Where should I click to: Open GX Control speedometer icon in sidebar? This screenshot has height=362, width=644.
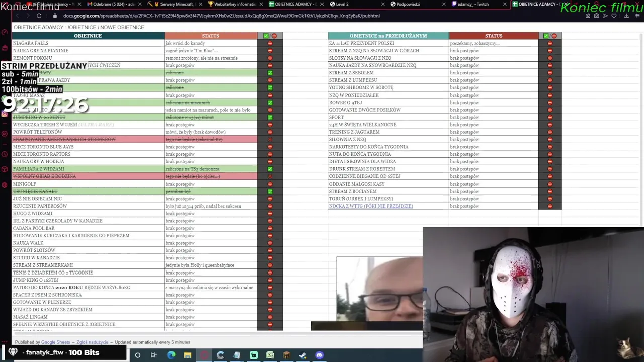tap(5, 33)
